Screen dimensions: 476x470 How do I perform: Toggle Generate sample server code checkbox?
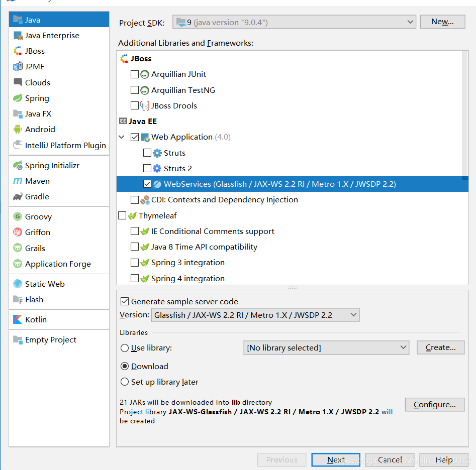(125, 301)
